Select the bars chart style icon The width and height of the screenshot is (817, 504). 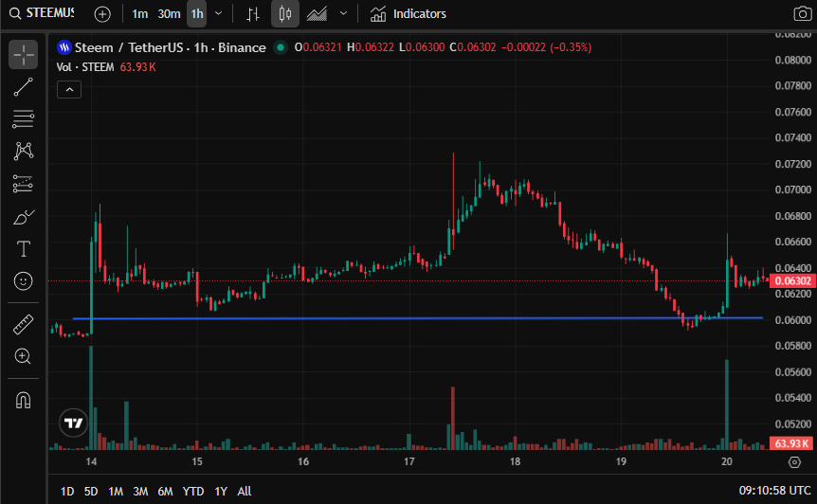[253, 14]
